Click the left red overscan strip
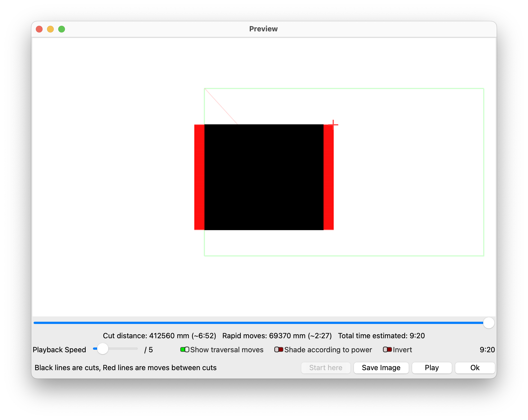 pos(199,177)
